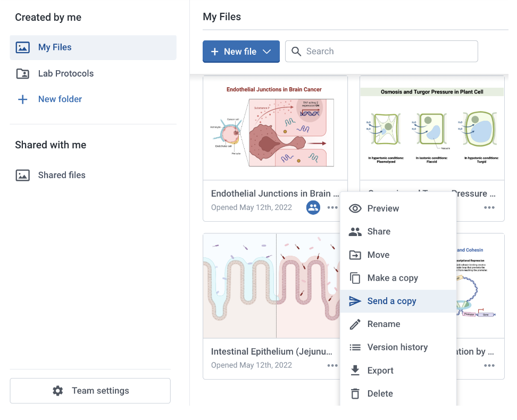The width and height of the screenshot is (517, 420).
Task: Select Version history menu item
Action: pyautogui.click(x=398, y=347)
